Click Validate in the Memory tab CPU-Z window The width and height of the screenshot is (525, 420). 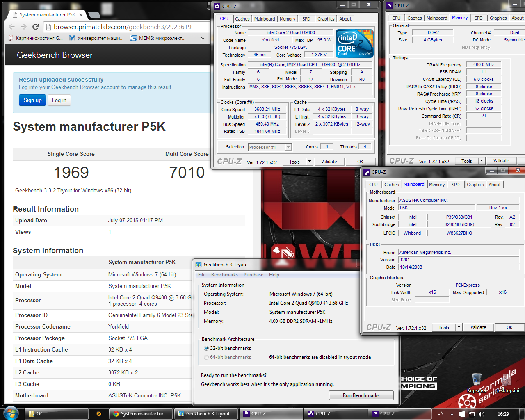(x=501, y=161)
